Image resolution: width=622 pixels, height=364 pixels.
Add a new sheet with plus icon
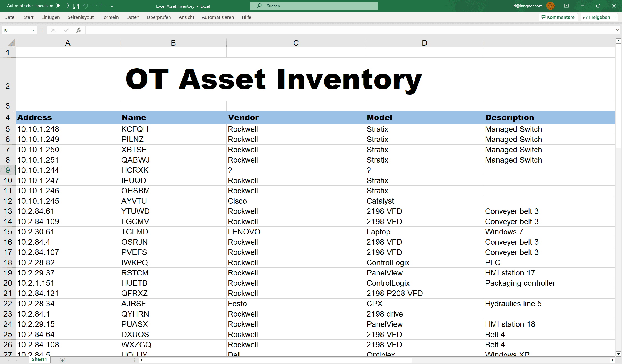pos(62,360)
